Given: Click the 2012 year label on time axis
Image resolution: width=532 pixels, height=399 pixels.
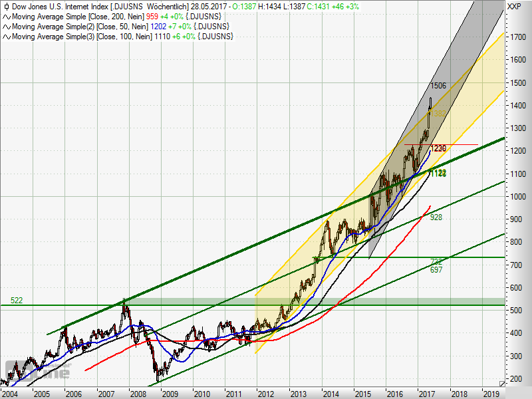Looking at the screenshot, I should coord(266,394).
